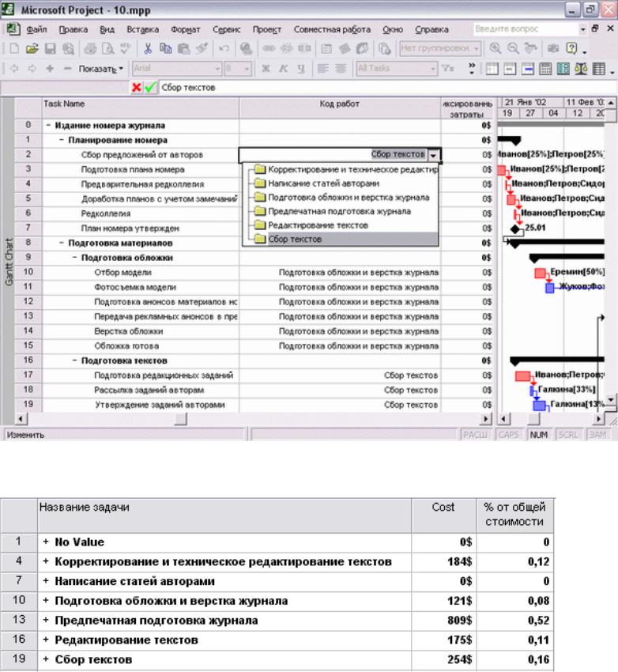This screenshot has width=618, height=672.
Task: Select Написание статей авторами from the list
Action: click(323, 183)
